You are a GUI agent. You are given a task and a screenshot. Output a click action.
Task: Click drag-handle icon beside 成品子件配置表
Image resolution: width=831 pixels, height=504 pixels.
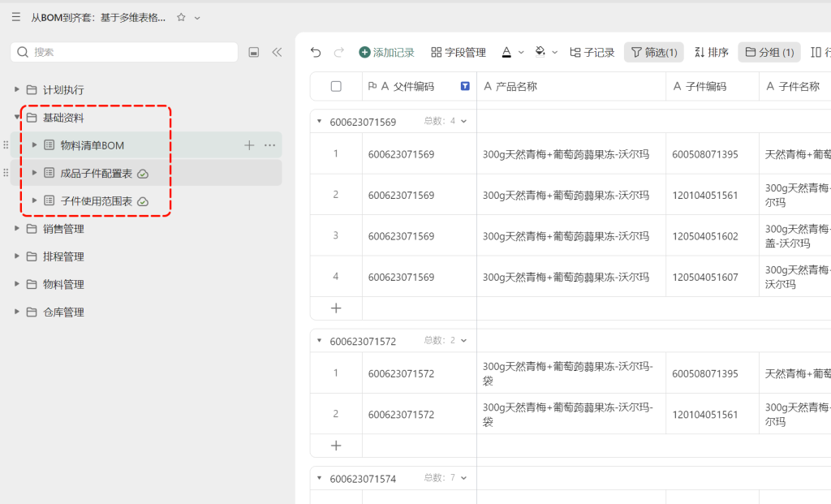pyautogui.click(x=6, y=173)
